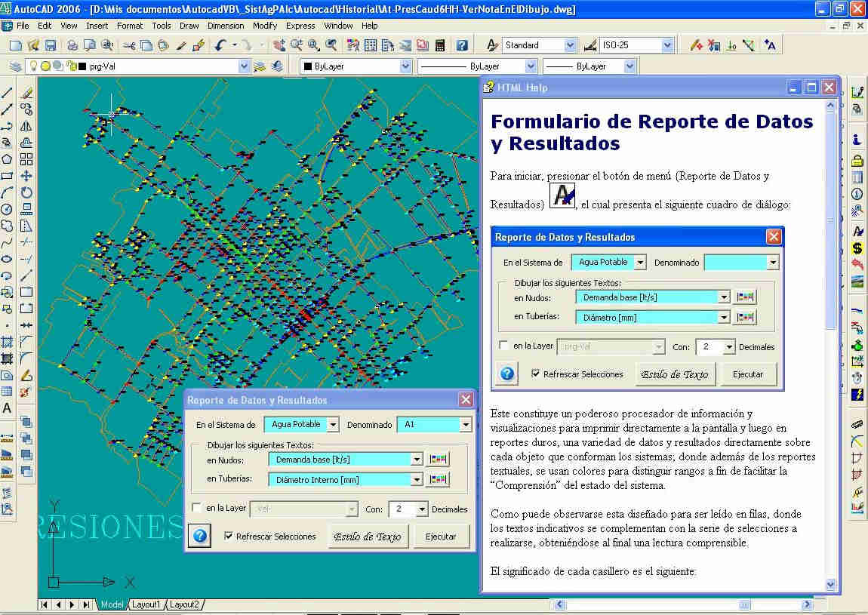
Task: Switch to the Layout1 tab
Action: [x=146, y=604]
